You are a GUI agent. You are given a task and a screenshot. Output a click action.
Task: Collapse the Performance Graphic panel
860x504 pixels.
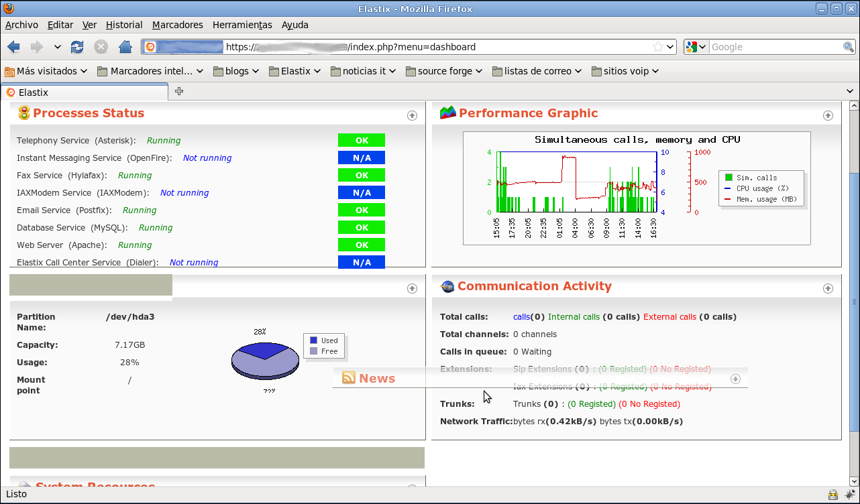(x=828, y=115)
